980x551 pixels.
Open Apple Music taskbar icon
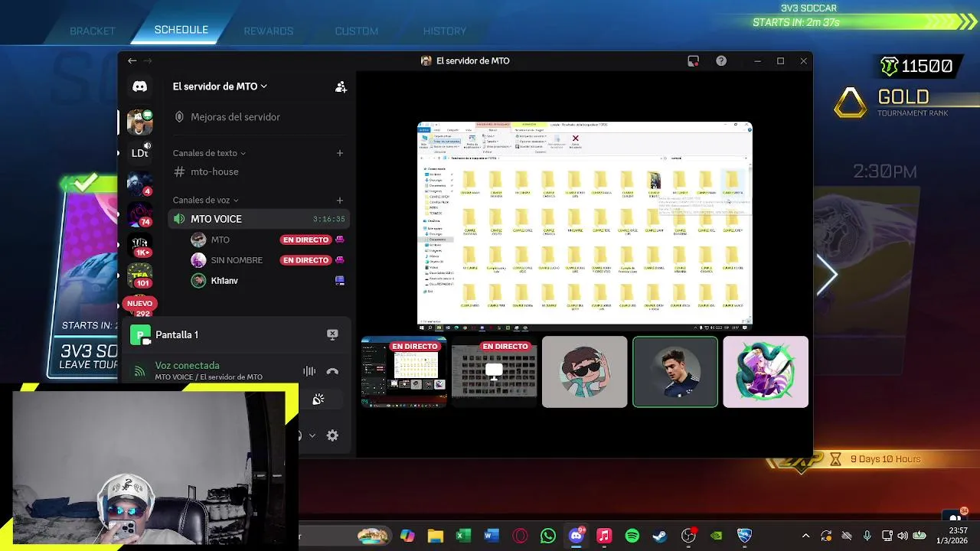[604, 536]
